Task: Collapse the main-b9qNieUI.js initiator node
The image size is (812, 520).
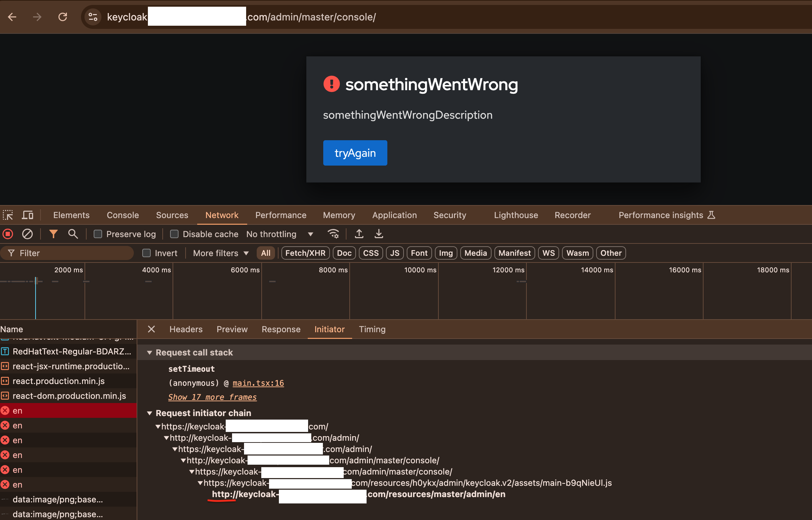Action: click(200, 483)
